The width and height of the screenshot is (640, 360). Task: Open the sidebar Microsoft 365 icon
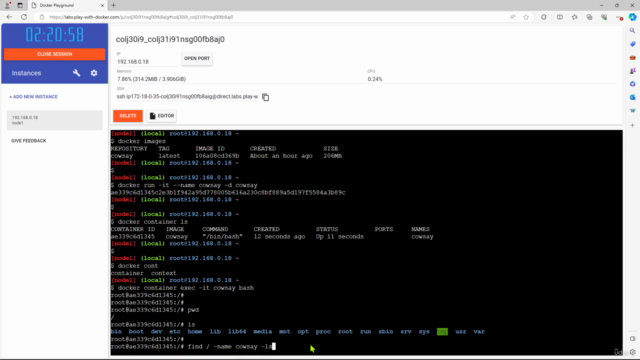click(x=632, y=84)
